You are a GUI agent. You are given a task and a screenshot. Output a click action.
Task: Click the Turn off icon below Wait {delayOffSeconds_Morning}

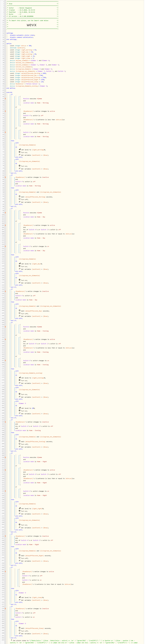20,199
